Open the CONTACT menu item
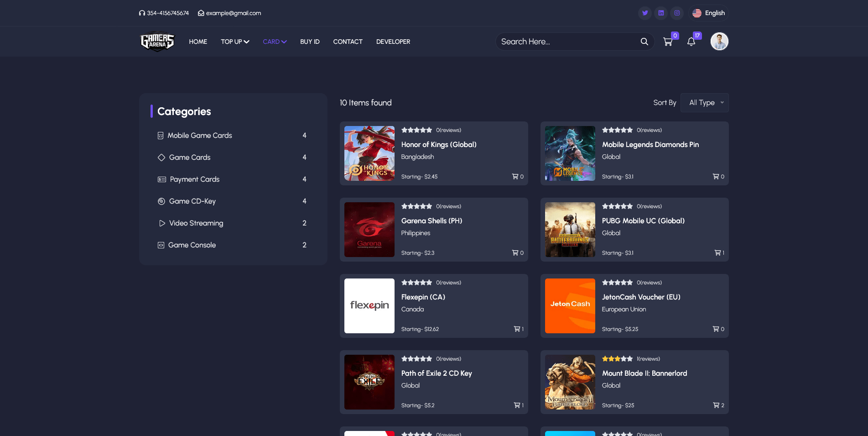868x436 pixels. coord(348,42)
